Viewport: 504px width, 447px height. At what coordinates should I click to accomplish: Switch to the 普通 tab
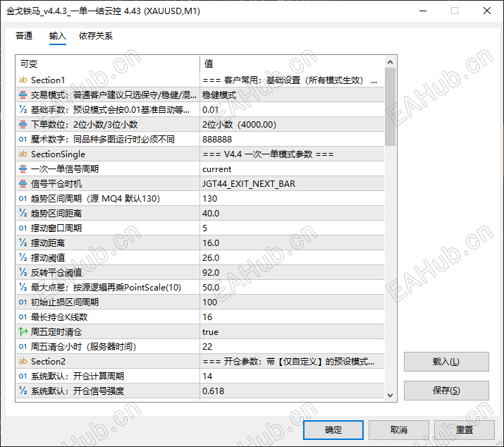click(x=24, y=36)
